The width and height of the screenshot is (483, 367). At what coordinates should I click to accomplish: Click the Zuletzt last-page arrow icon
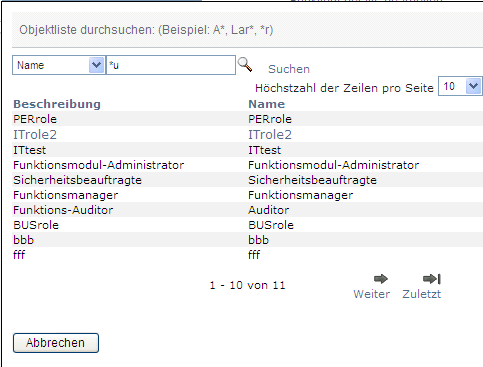(x=431, y=279)
